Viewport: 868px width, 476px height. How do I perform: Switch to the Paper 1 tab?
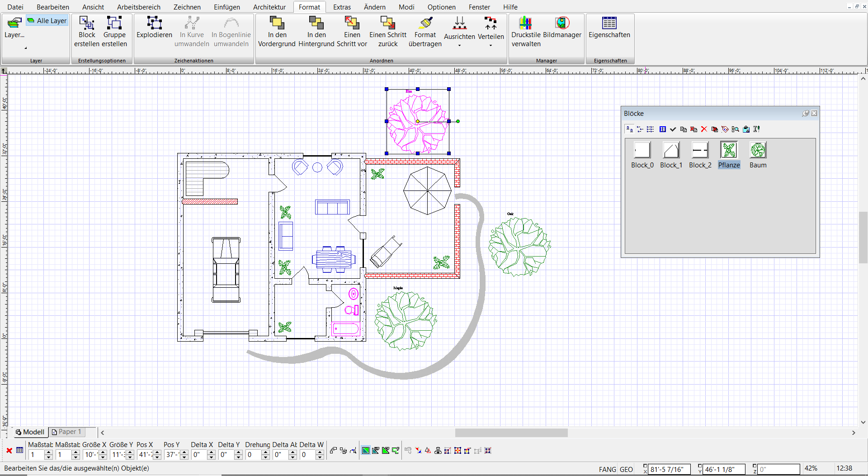coord(67,432)
